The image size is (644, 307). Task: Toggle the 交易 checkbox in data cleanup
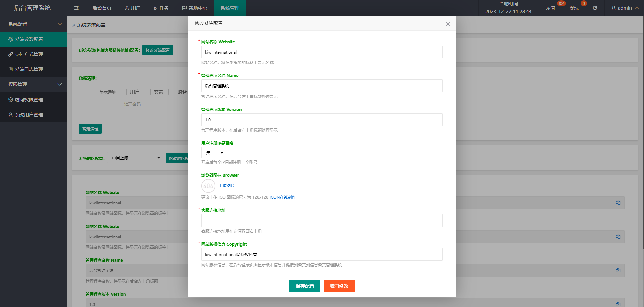(x=148, y=92)
